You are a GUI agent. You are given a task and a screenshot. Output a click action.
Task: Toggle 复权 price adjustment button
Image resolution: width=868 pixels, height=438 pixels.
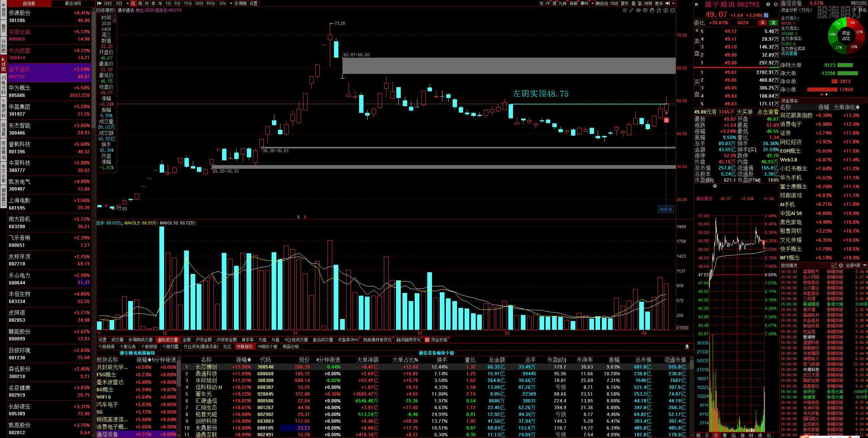coord(625,3)
